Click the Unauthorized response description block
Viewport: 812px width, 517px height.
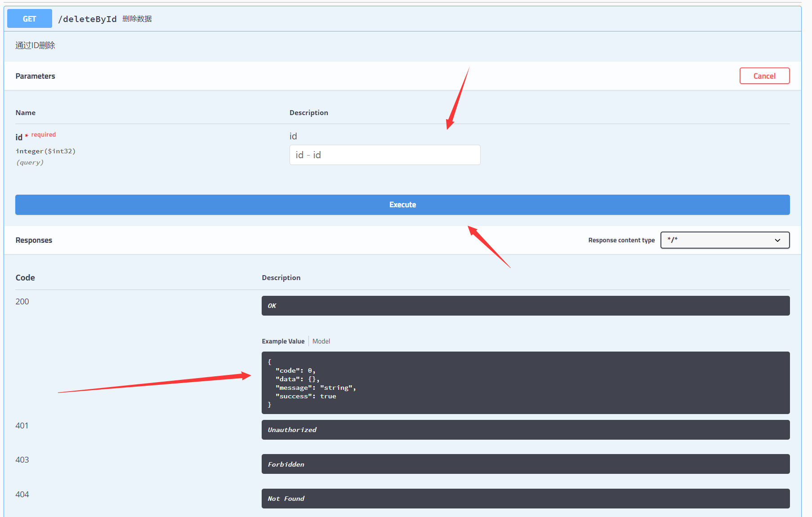[x=525, y=430]
